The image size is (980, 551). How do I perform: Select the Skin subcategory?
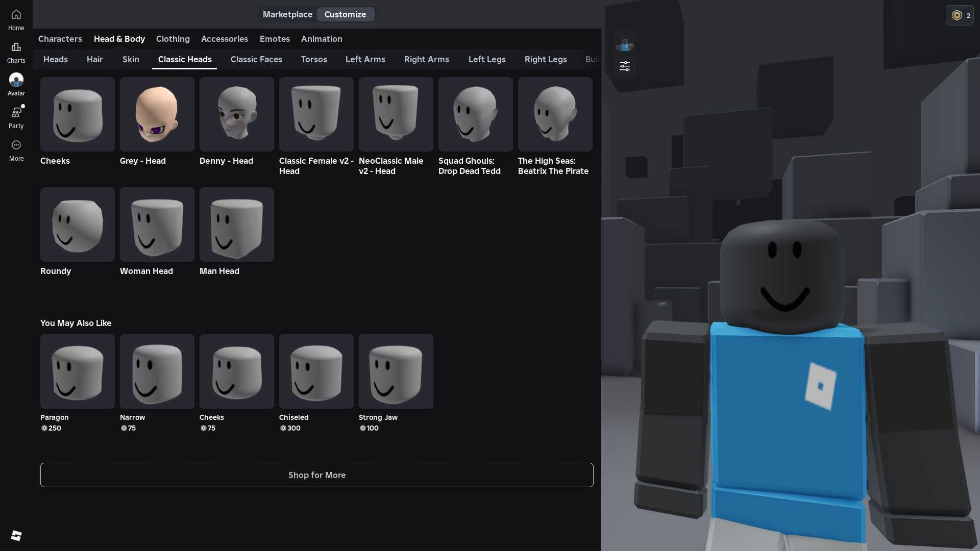[131, 59]
